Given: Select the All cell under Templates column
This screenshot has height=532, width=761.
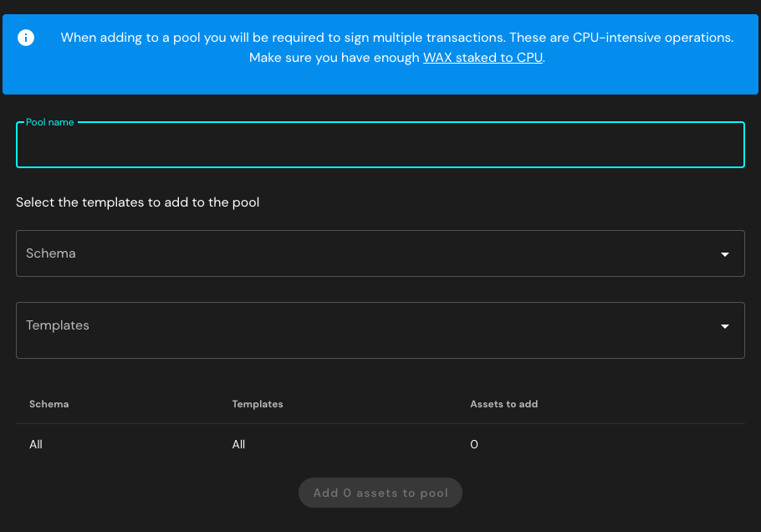Looking at the screenshot, I should tap(238, 444).
